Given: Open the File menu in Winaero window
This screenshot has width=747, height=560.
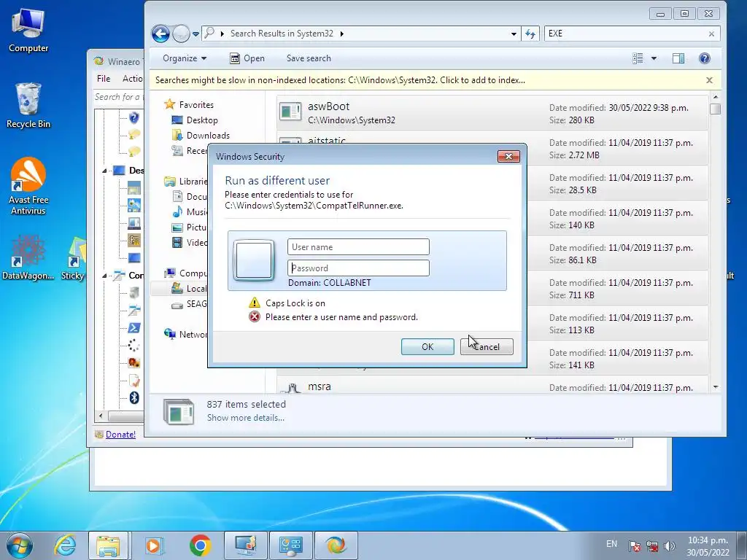Looking at the screenshot, I should 104,79.
